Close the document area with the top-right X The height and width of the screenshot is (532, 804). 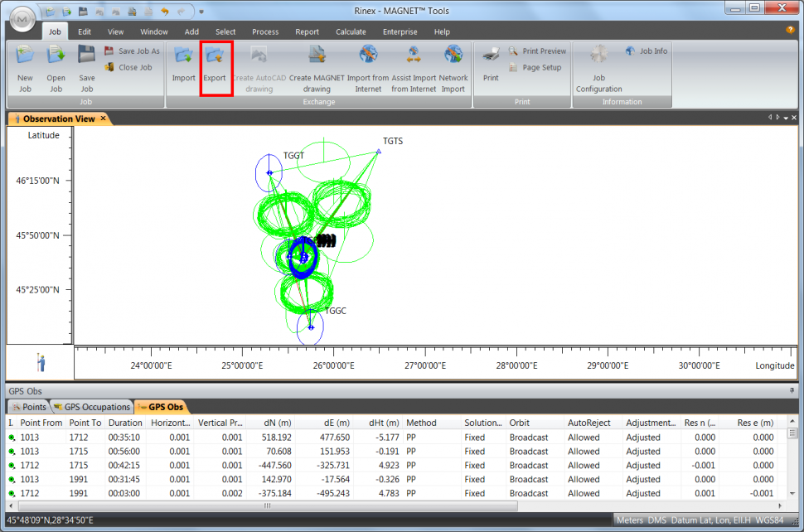coord(794,118)
